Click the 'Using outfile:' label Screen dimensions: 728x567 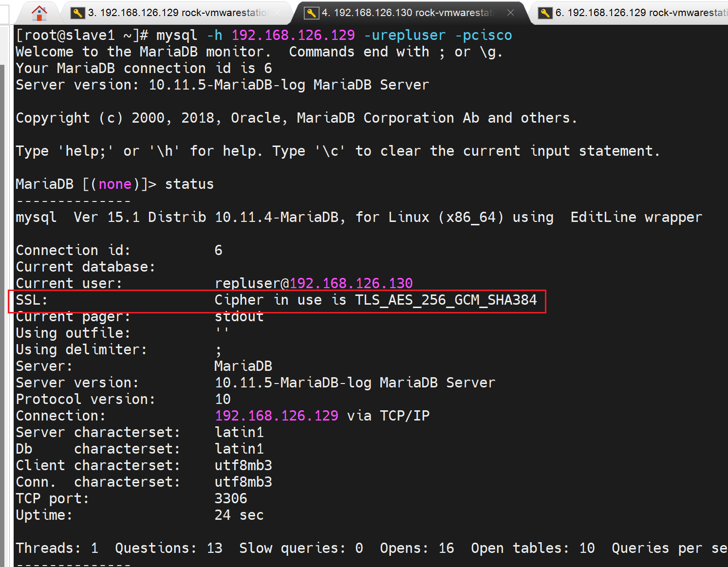(73, 333)
